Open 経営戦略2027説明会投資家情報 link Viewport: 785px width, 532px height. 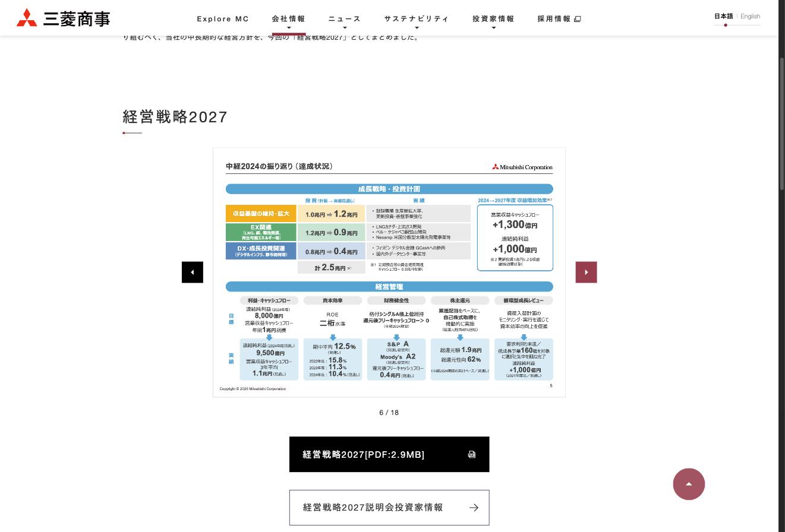pyautogui.click(x=389, y=508)
